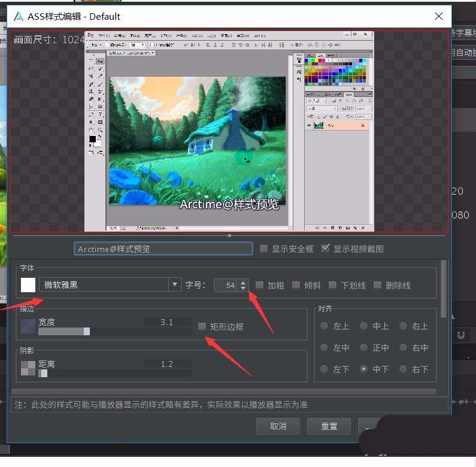This screenshot has width=476, height=467.
Task: Open the 微软雅黑 font dropdown
Action: (x=175, y=284)
